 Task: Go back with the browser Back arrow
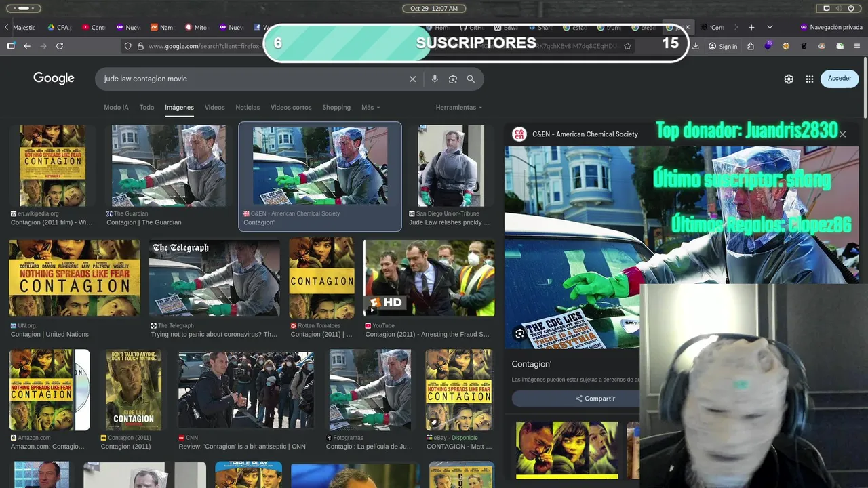click(27, 46)
